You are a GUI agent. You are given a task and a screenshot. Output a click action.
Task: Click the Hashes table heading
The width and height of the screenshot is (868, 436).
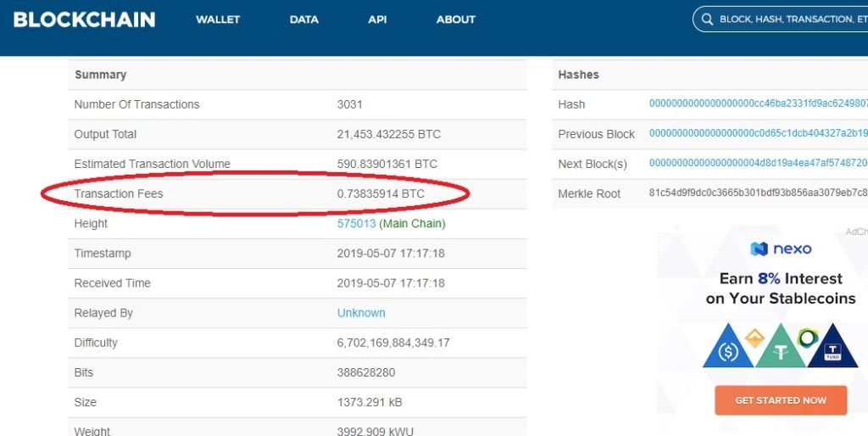pos(578,75)
